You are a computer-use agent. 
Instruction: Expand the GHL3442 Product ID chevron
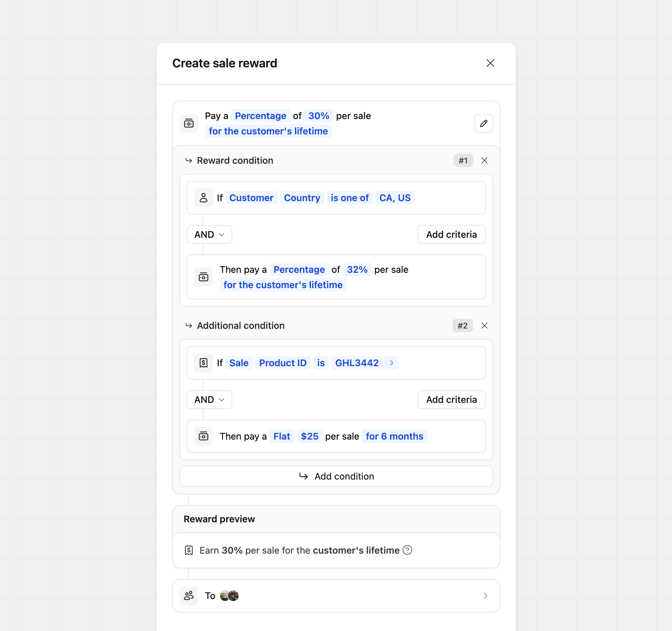391,363
